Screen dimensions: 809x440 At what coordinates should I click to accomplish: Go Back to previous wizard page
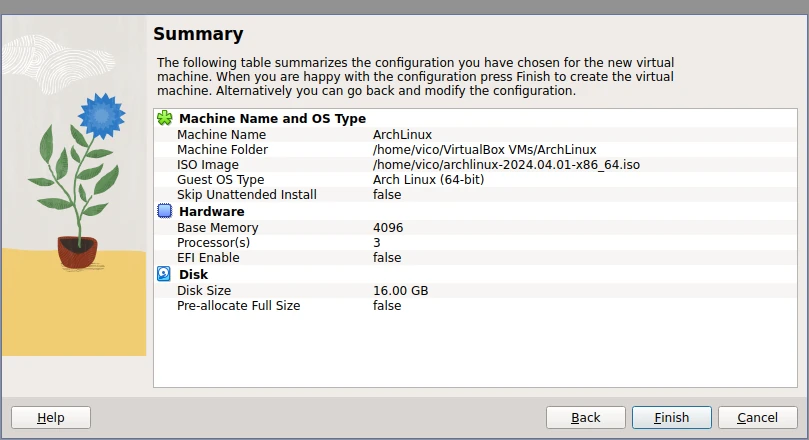click(x=585, y=417)
